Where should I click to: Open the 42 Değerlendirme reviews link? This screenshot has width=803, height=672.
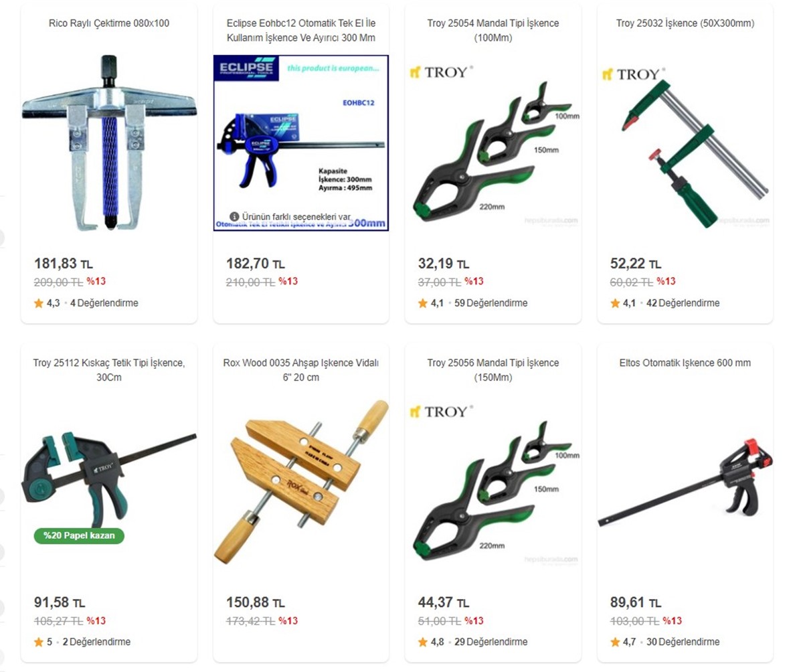(683, 303)
